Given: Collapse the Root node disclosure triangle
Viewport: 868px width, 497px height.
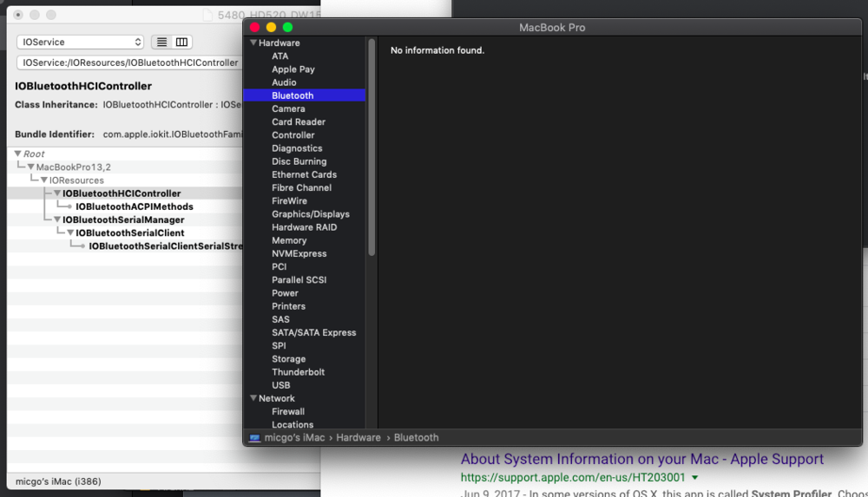Looking at the screenshot, I should (17, 154).
